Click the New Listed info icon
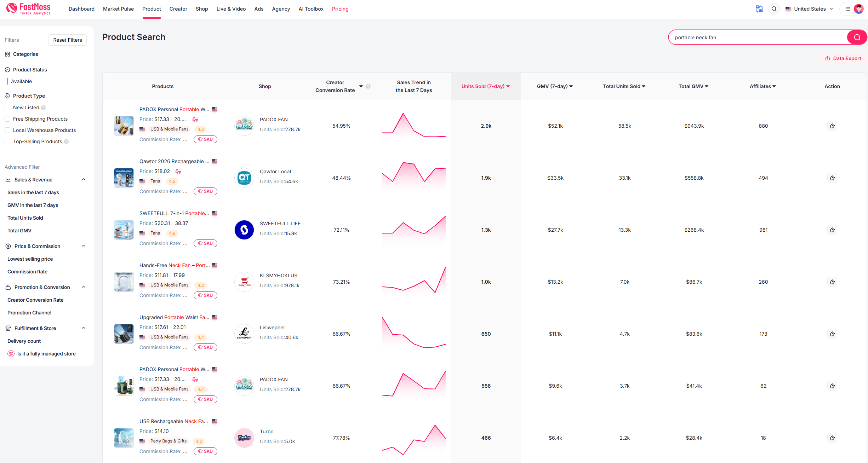Screen dimensions: 868x463 pos(43,108)
